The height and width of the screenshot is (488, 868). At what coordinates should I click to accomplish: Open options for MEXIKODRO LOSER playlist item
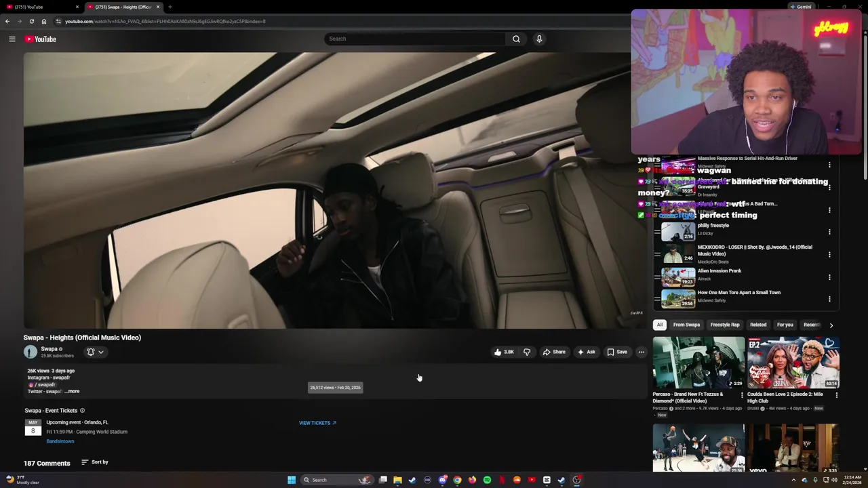pyautogui.click(x=829, y=253)
